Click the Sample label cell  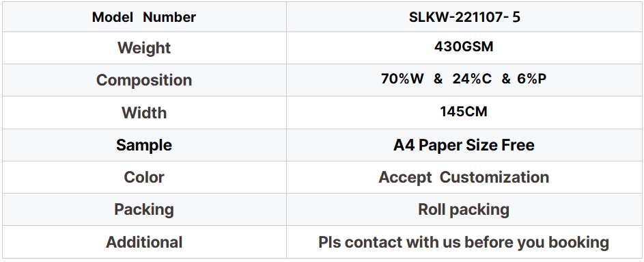(x=143, y=145)
